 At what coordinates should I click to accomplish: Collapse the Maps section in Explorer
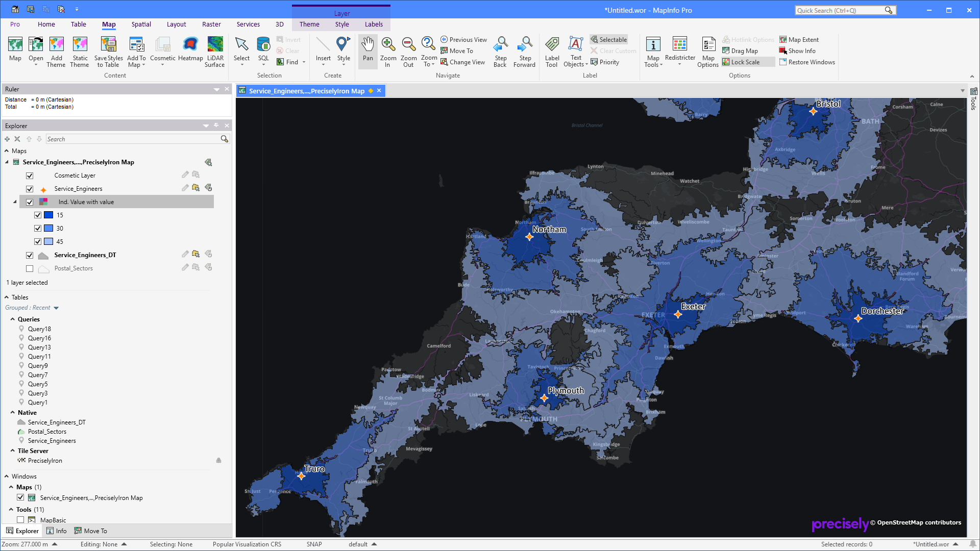[7, 151]
